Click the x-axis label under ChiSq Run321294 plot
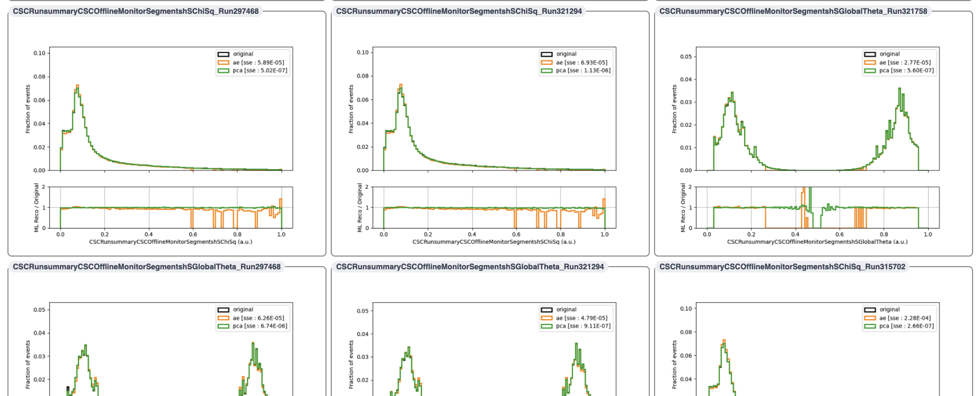980x396 pixels. (x=494, y=242)
